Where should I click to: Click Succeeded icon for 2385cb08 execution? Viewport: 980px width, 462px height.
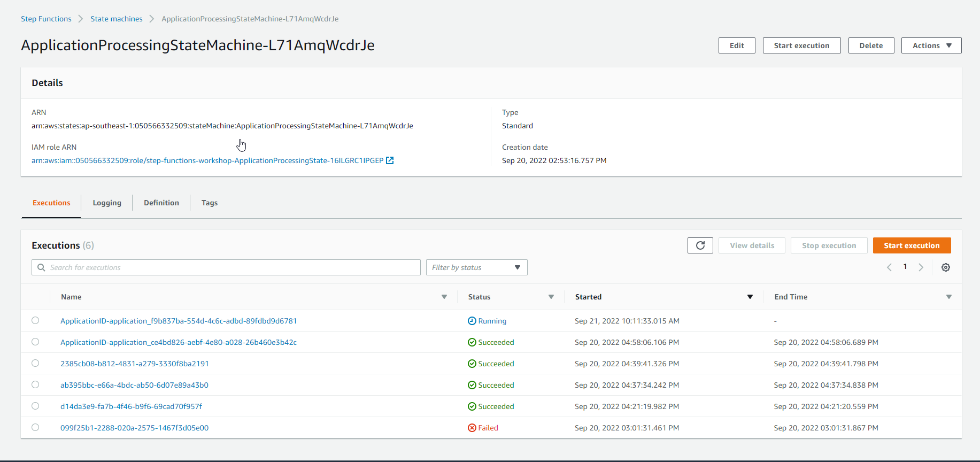point(472,364)
